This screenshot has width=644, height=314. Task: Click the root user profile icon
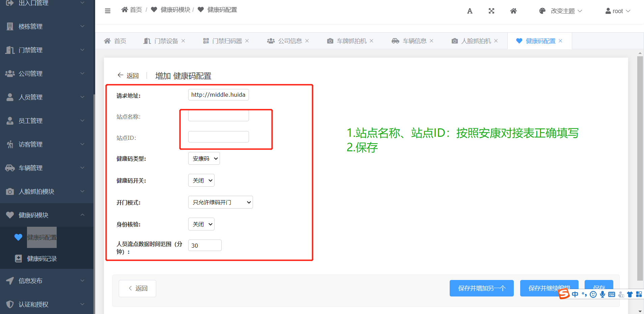pos(608,11)
